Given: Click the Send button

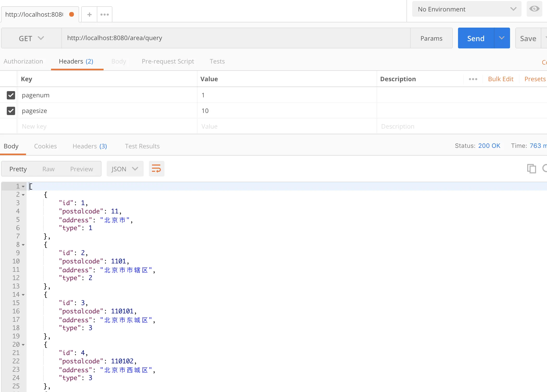Looking at the screenshot, I should point(476,38).
